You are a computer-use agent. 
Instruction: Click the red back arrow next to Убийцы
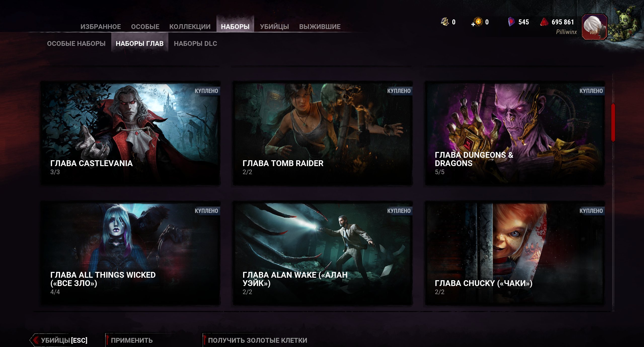36,340
